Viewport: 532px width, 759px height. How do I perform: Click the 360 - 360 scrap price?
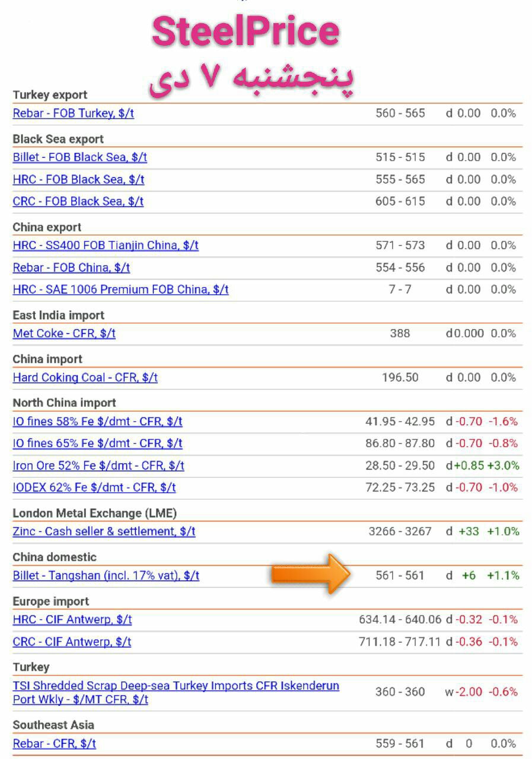(x=400, y=692)
